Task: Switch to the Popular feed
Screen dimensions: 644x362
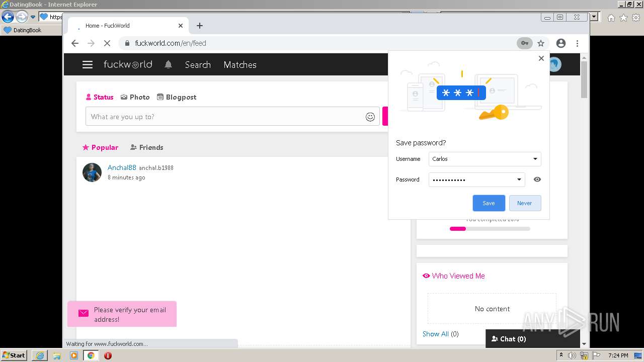Action: coord(100,147)
